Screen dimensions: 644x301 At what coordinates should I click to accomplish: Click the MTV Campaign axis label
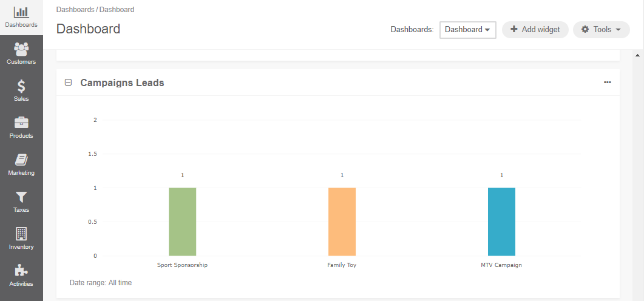click(501, 265)
